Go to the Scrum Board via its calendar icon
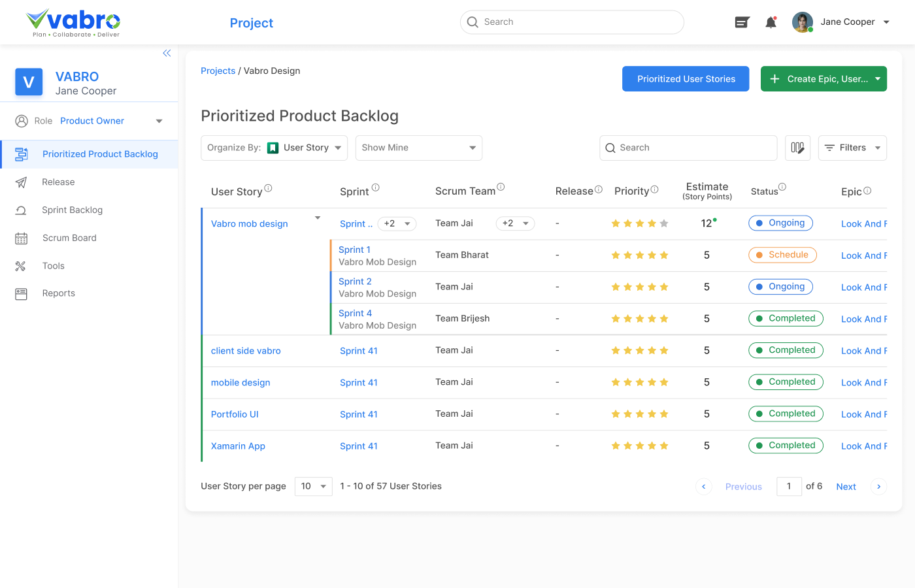Image resolution: width=915 pixels, height=588 pixels. pos(22,238)
